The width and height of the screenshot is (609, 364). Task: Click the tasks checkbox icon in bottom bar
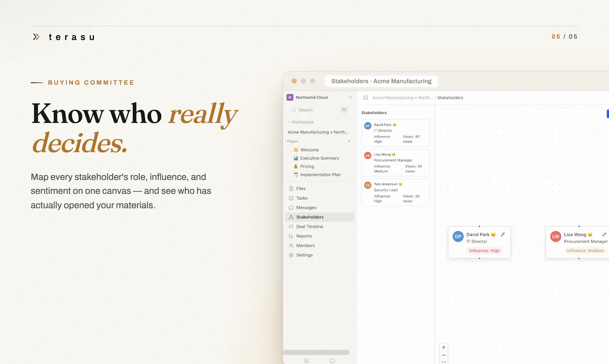pyautogui.click(x=306, y=361)
